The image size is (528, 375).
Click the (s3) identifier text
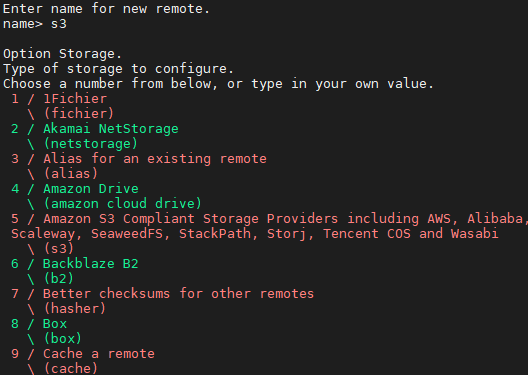[59, 249]
